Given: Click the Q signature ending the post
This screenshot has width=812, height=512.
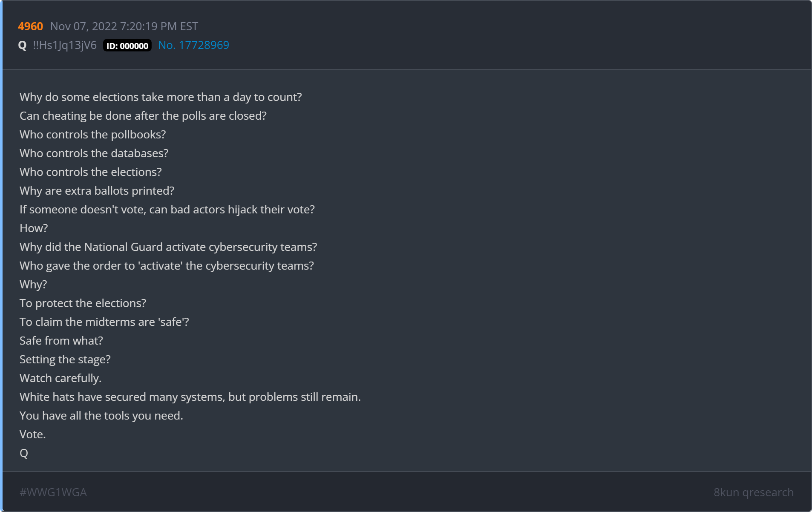Looking at the screenshot, I should pos(24,453).
